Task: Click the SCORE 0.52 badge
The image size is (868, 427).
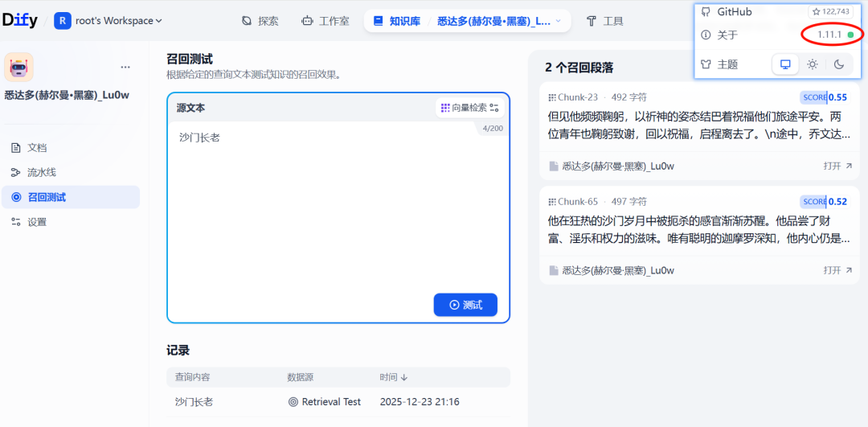Action: click(824, 202)
